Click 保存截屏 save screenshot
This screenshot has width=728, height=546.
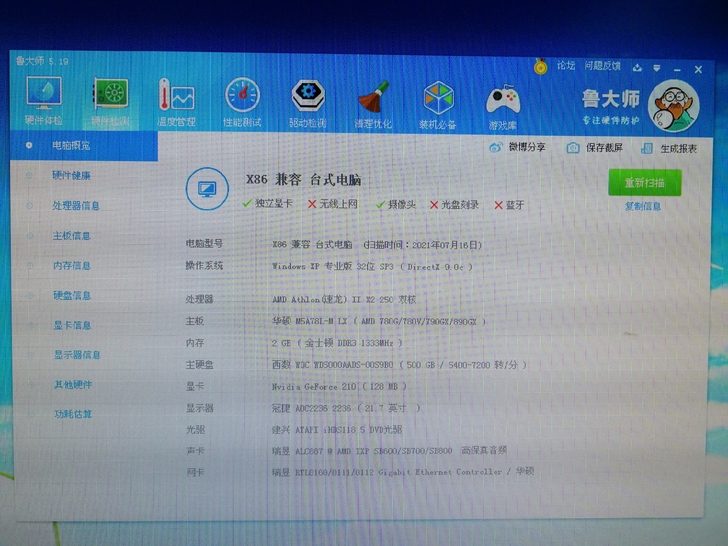(604, 148)
